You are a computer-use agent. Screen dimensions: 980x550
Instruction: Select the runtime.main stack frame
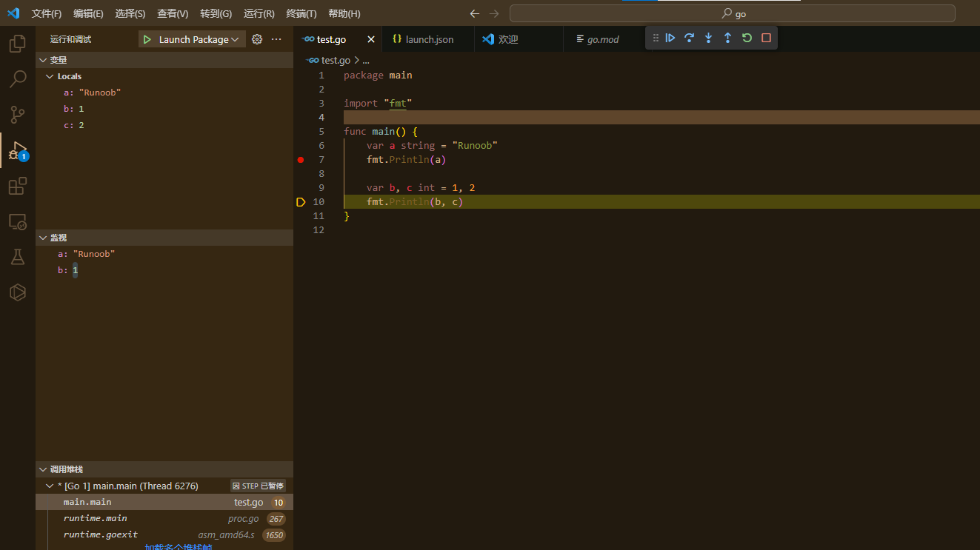164,518
